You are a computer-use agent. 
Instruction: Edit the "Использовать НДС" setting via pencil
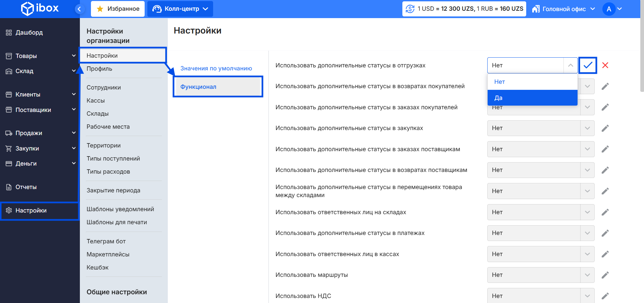tap(605, 296)
